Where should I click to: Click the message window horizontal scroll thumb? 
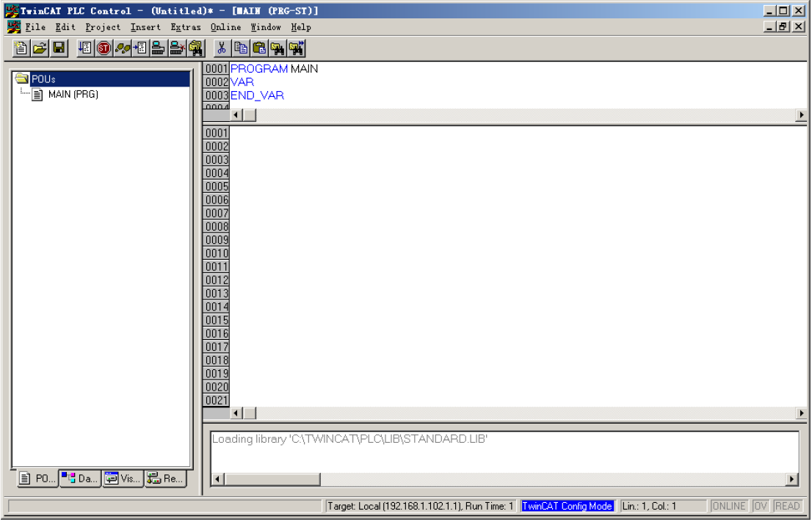pyautogui.click(x=272, y=479)
